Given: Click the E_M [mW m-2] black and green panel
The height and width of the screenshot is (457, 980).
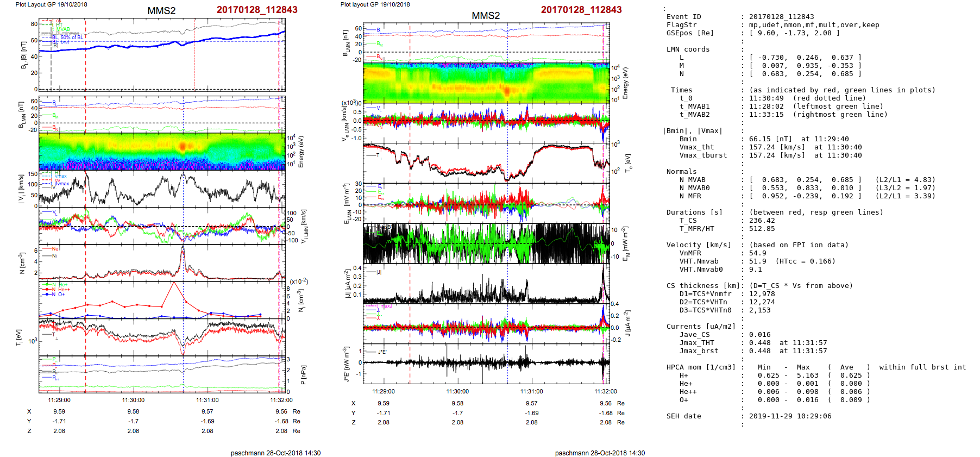Looking at the screenshot, I should 486,243.
